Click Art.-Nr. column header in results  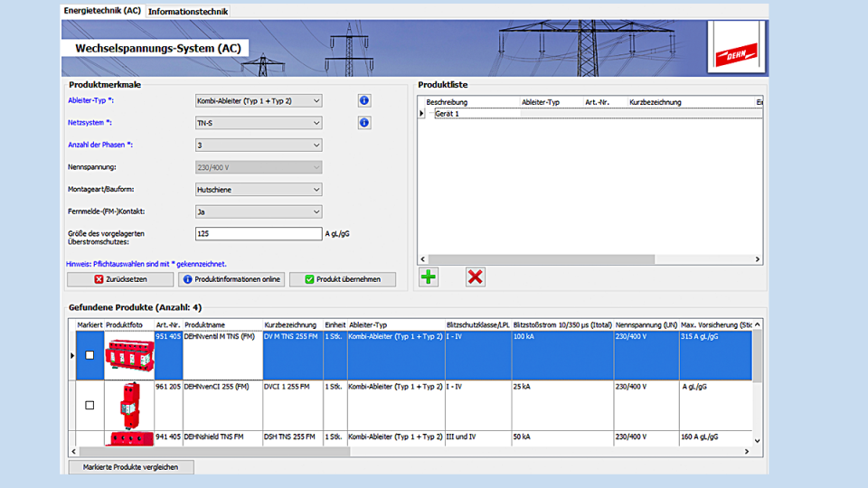pos(168,324)
